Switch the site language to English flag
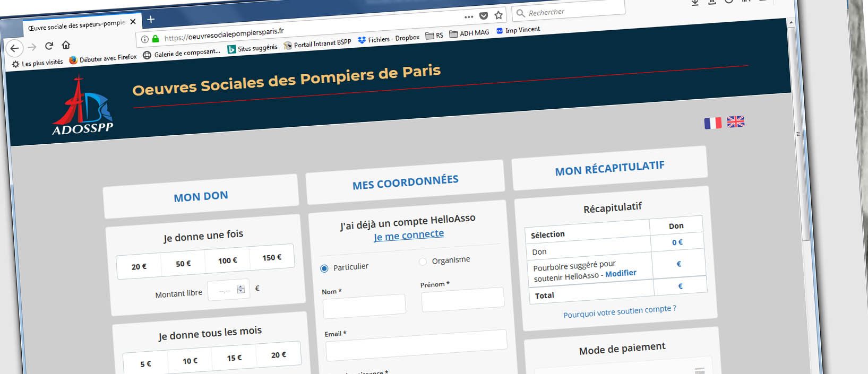This screenshot has height=374, width=868. pos(735,121)
